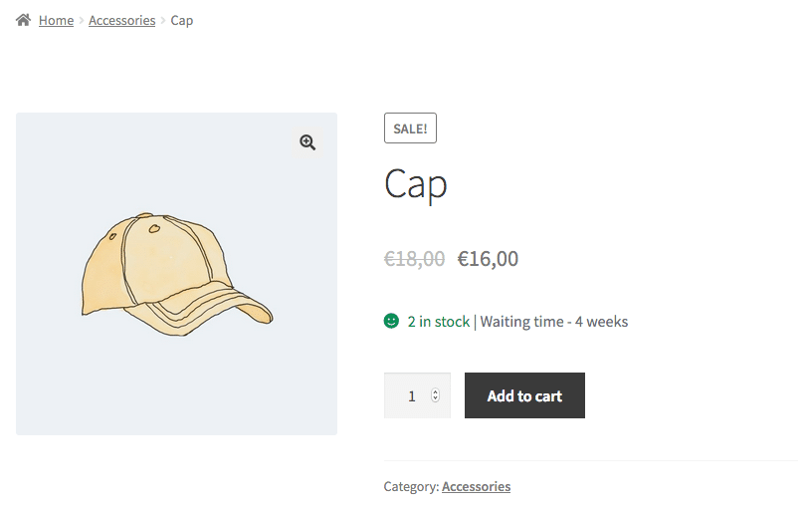Image resolution: width=812 pixels, height=508 pixels.
Task: Click the chevron separator after Accessories breadcrumb
Action: coord(163,20)
